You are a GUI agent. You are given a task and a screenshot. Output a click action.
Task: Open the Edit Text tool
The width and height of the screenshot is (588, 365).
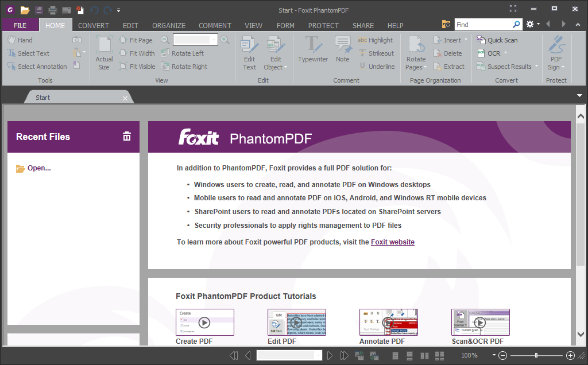coord(249,53)
